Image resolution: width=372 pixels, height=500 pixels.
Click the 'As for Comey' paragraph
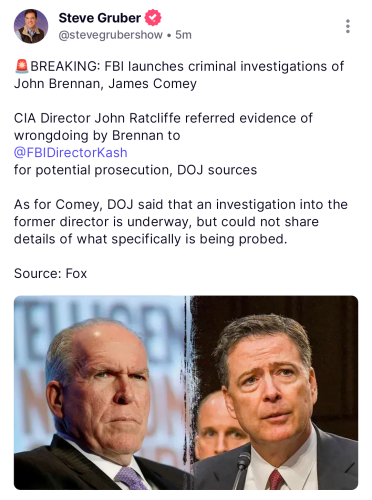coord(181,222)
